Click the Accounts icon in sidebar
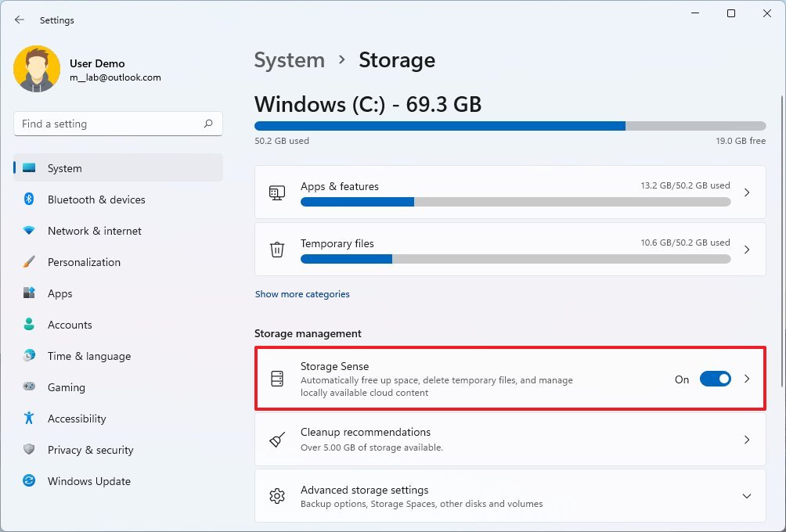Screen dimensions: 786x532 tap(28, 325)
